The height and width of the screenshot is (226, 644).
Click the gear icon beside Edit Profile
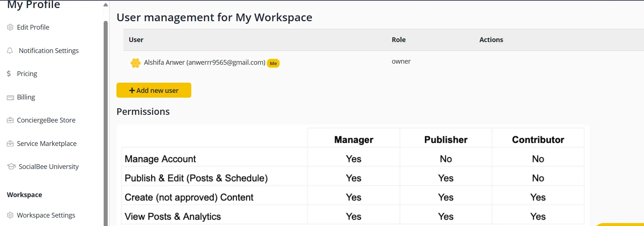point(10,27)
